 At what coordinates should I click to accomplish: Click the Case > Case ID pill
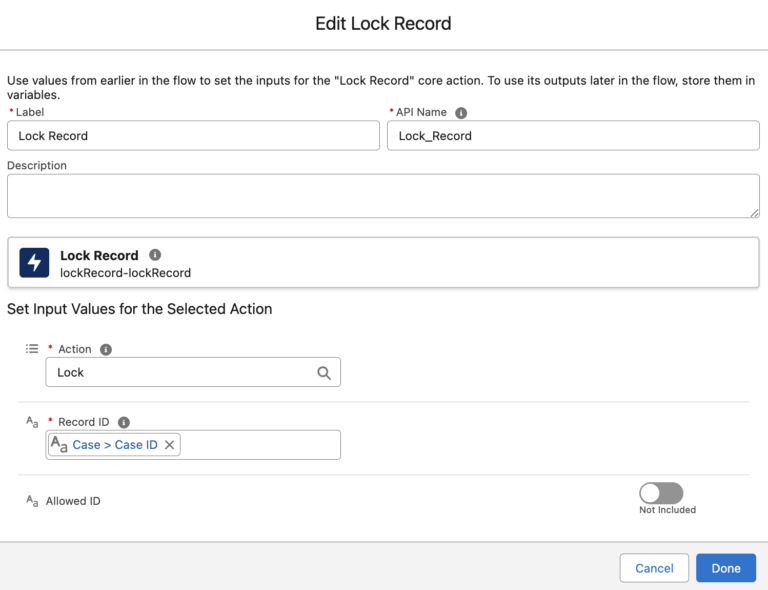(114, 445)
